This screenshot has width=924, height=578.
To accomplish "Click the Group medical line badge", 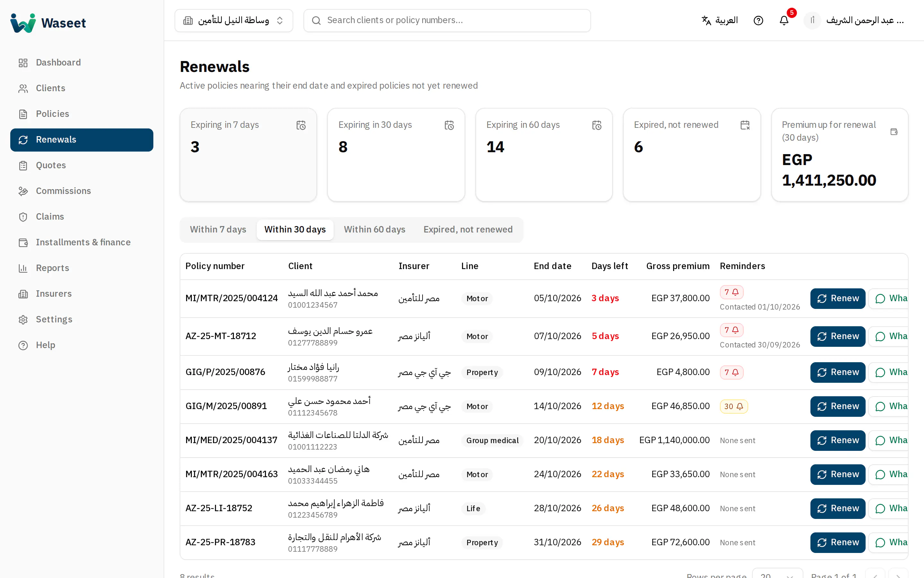I will [x=492, y=440].
